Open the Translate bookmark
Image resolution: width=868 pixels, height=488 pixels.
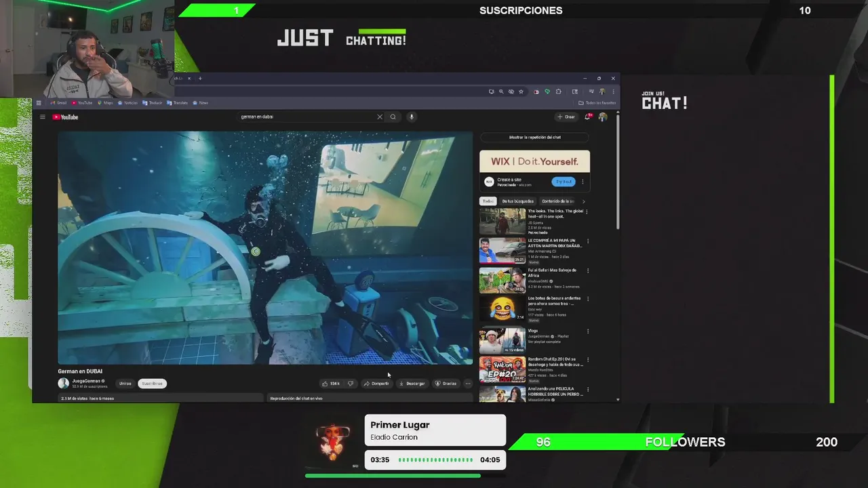click(x=178, y=103)
